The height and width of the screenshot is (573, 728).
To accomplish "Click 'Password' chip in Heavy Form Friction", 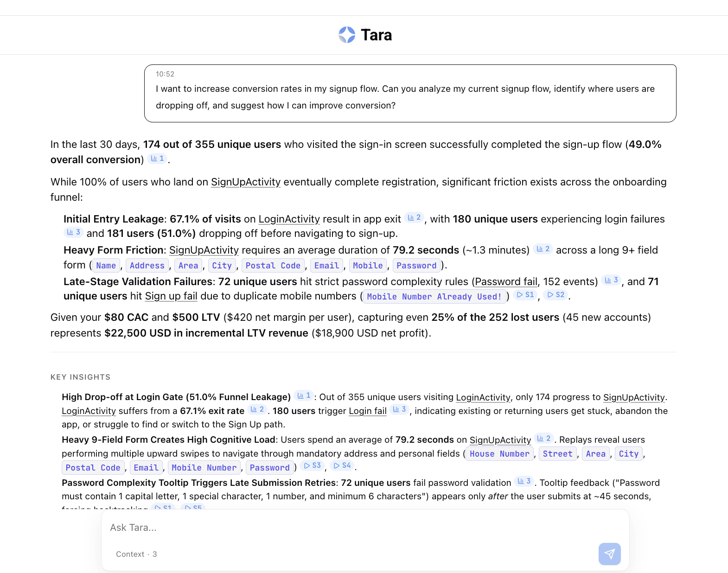I will click(416, 266).
